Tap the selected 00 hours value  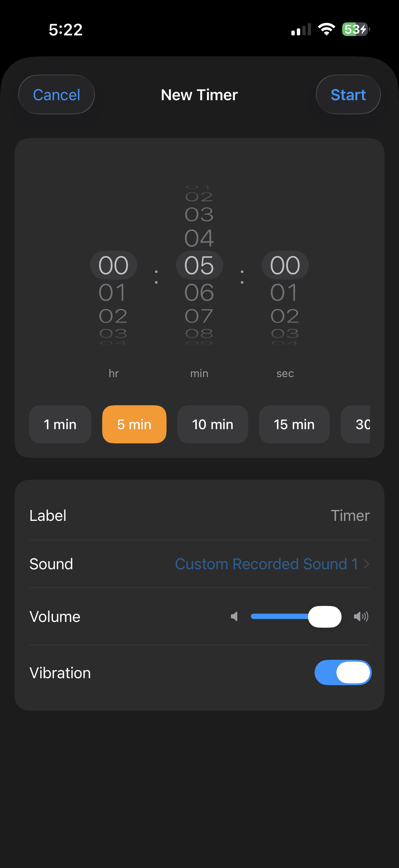pyautogui.click(x=113, y=265)
